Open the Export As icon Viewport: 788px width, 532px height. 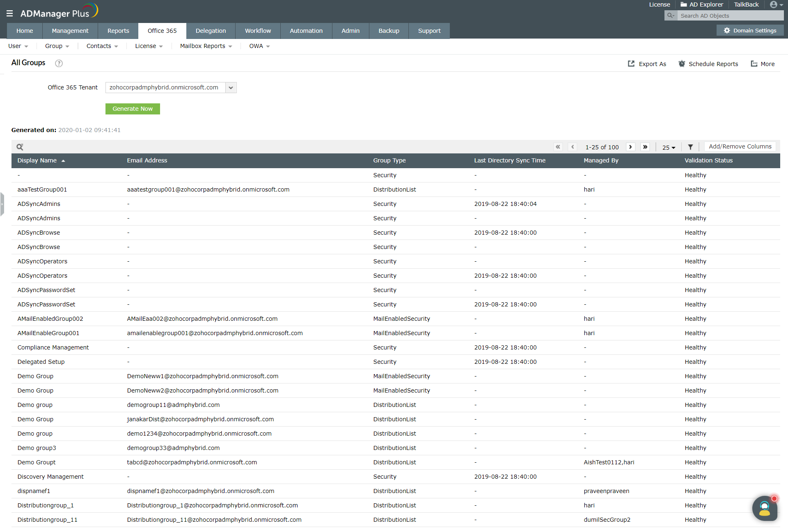click(632, 64)
